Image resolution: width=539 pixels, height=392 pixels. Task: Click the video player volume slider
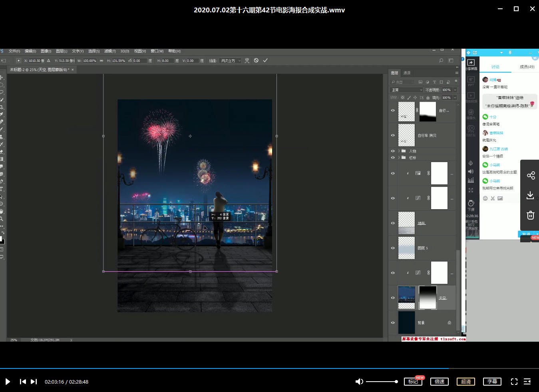point(382,382)
